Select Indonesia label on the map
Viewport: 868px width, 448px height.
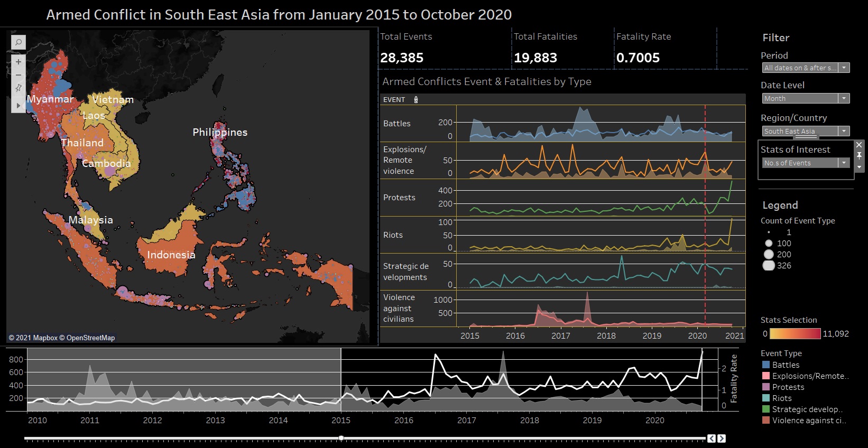click(171, 255)
